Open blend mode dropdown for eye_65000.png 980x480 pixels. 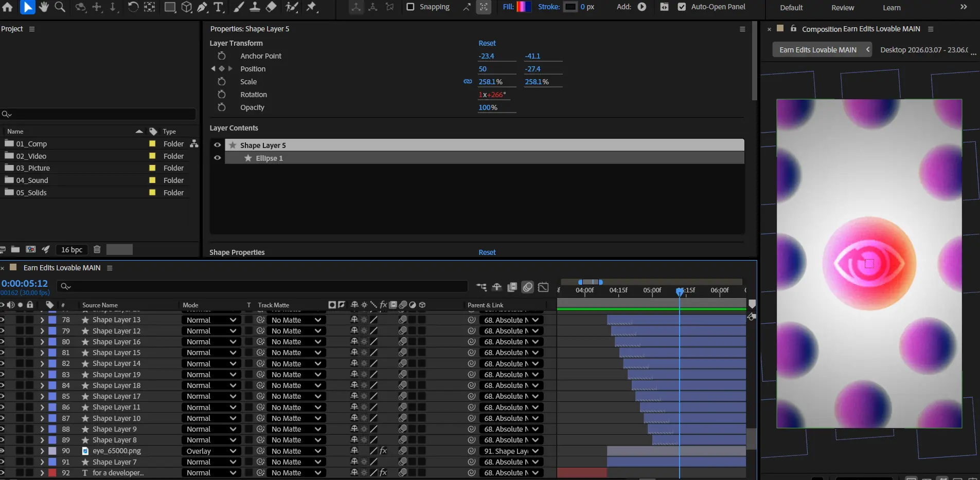click(211, 451)
